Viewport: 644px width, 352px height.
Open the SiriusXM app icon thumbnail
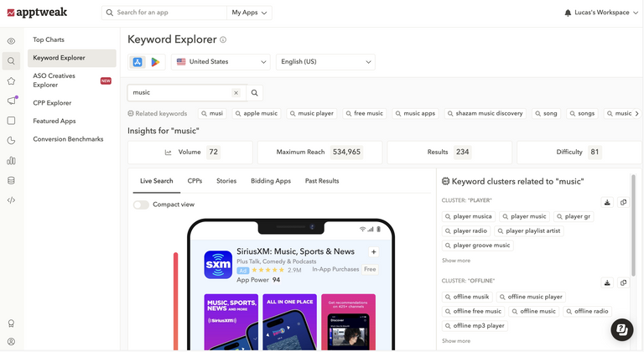[x=218, y=265]
